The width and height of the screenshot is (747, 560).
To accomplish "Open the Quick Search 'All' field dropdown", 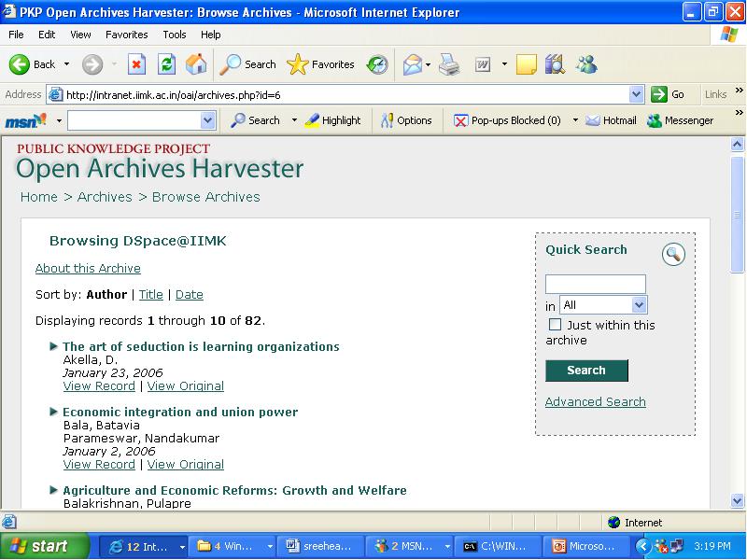I will click(x=639, y=305).
